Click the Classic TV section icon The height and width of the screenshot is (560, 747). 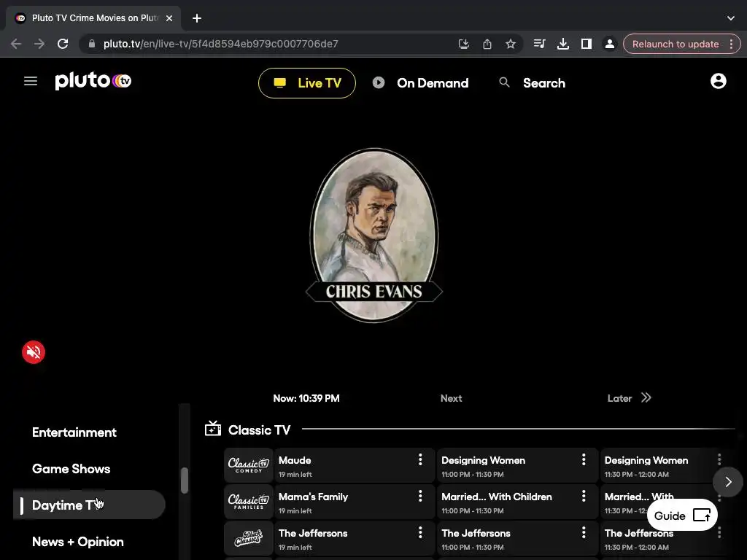(x=212, y=429)
